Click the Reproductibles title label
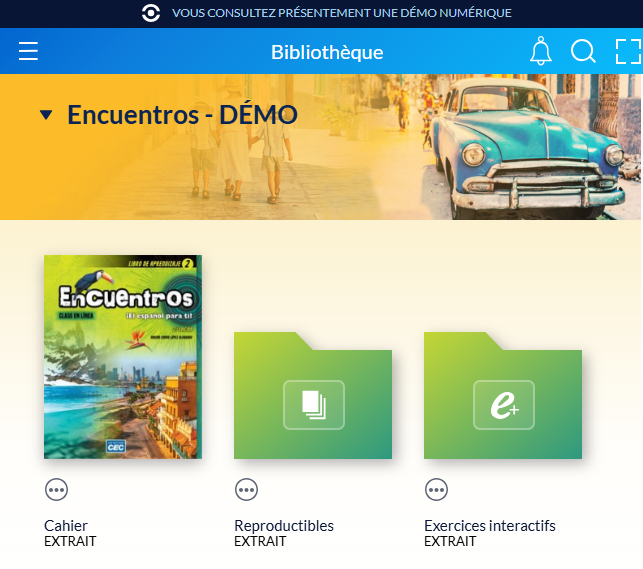This screenshot has width=643, height=569. pos(284,526)
